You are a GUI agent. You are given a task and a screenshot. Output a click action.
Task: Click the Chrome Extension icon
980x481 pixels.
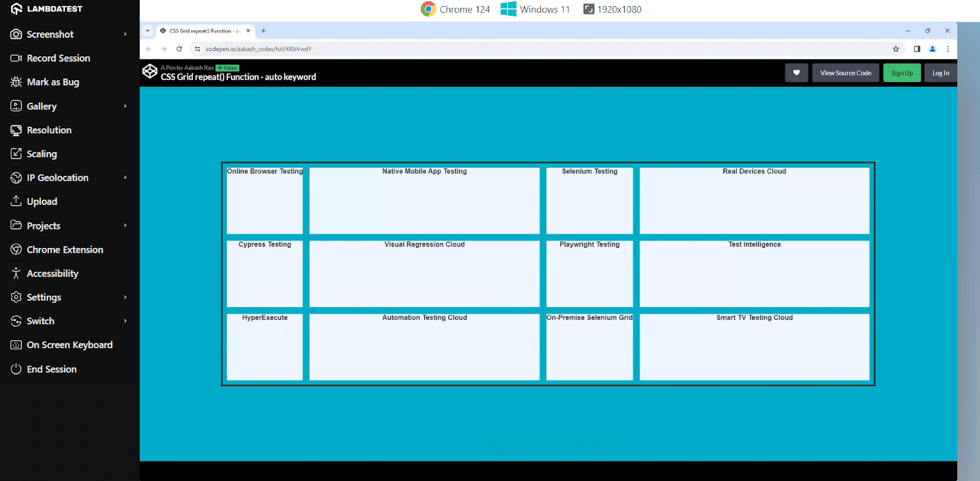(16, 249)
